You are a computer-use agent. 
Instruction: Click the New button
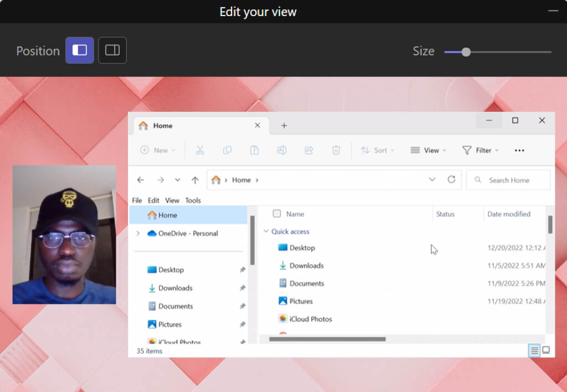click(158, 150)
